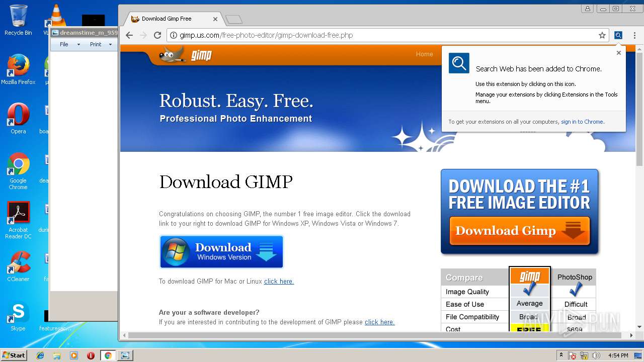644x362 pixels.
Task: Dismiss the Search Web extension popup
Action: [619, 53]
